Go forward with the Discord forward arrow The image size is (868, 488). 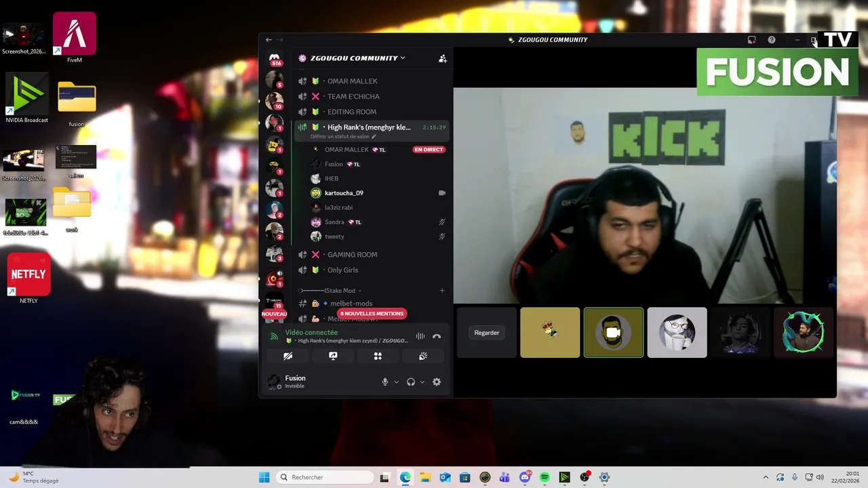[279, 40]
